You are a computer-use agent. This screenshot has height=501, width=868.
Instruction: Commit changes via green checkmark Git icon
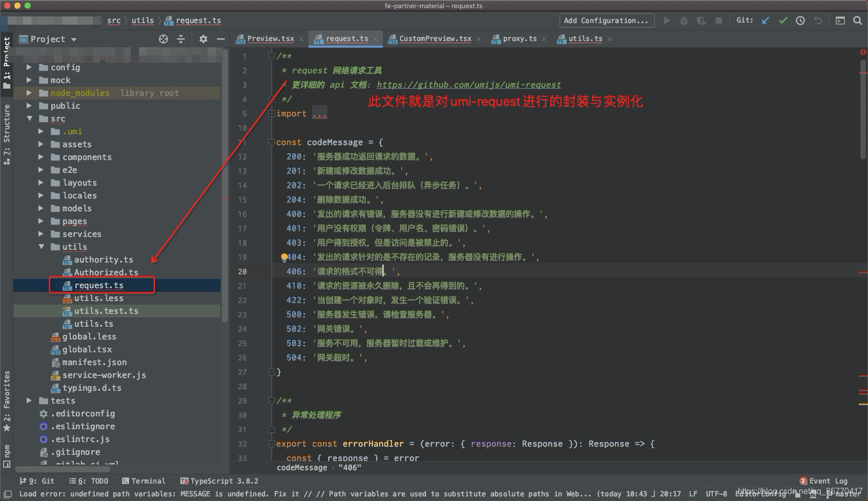click(783, 21)
